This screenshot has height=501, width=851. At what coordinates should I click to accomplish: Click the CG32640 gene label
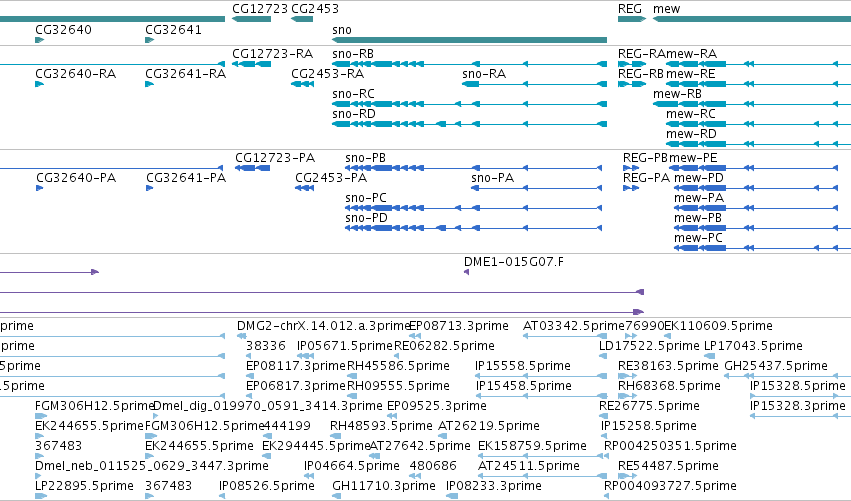pos(63,30)
